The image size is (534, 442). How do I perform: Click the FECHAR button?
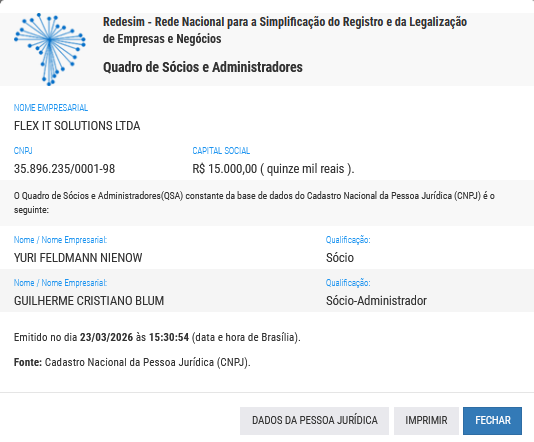(492, 421)
